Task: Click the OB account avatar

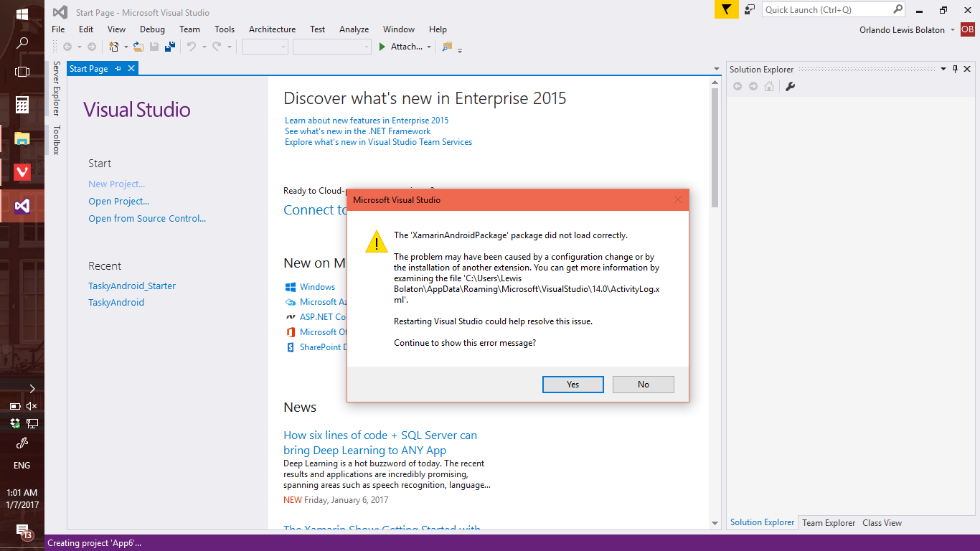Action: pos(967,29)
